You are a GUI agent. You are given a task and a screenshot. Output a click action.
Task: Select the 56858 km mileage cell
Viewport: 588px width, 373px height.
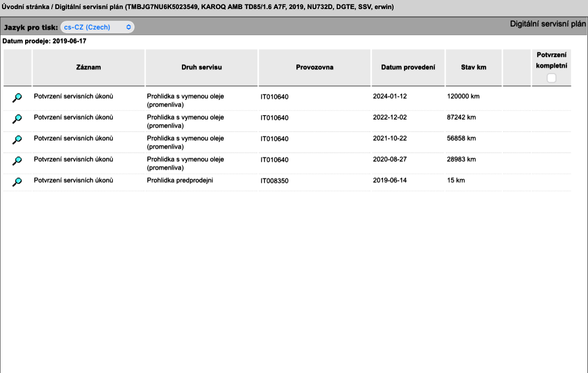[x=461, y=138]
